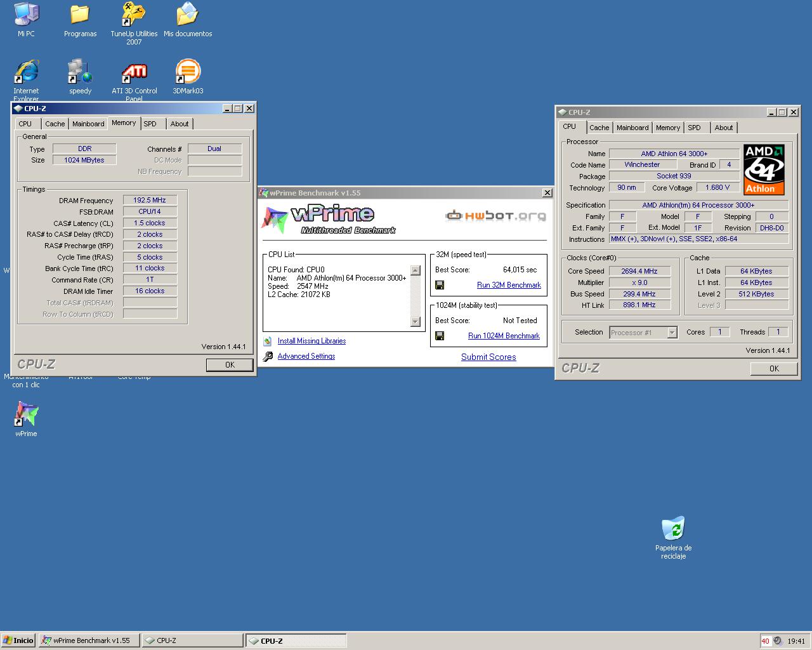Activate the first CPU-Z taskbar button
This screenshot has width=812, height=650.
192,640
